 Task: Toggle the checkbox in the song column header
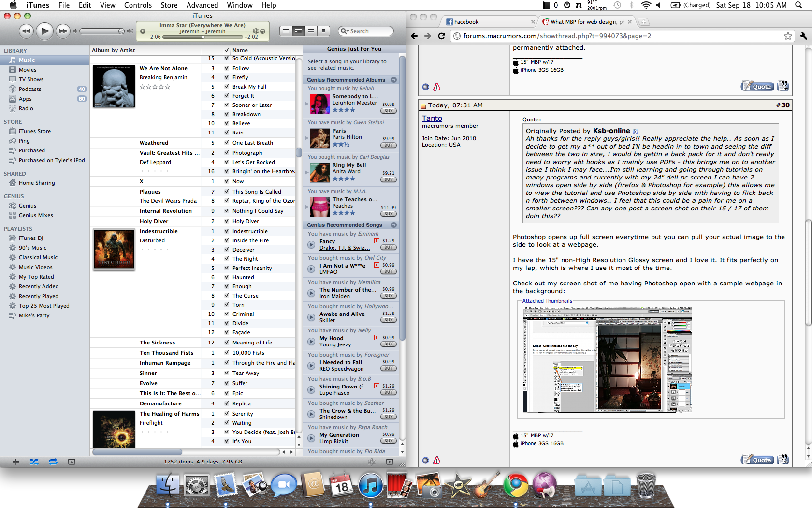click(x=227, y=50)
